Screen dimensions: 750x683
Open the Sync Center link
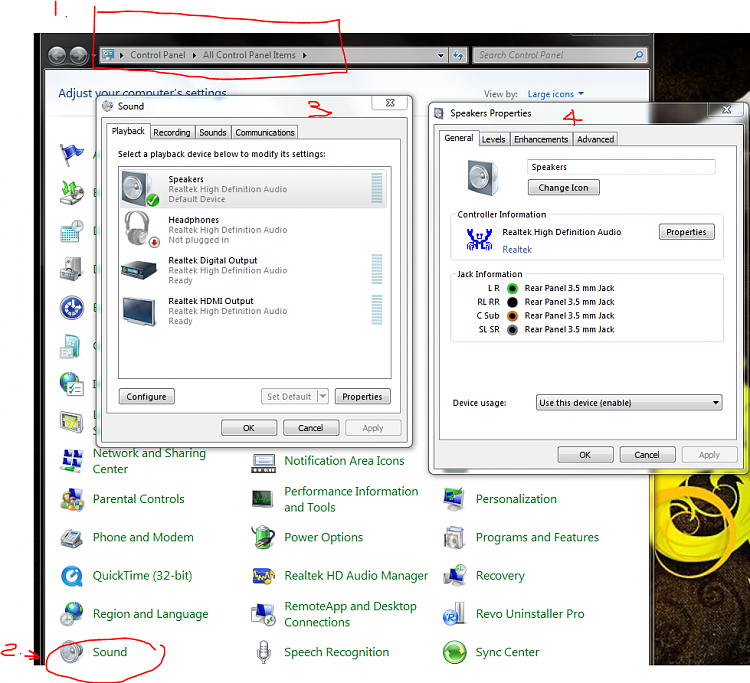point(507,652)
